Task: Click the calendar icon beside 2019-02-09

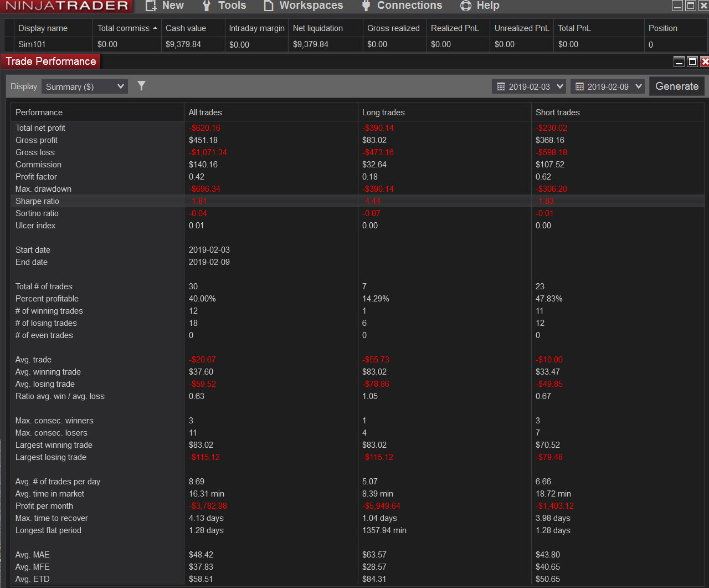Action: point(579,86)
